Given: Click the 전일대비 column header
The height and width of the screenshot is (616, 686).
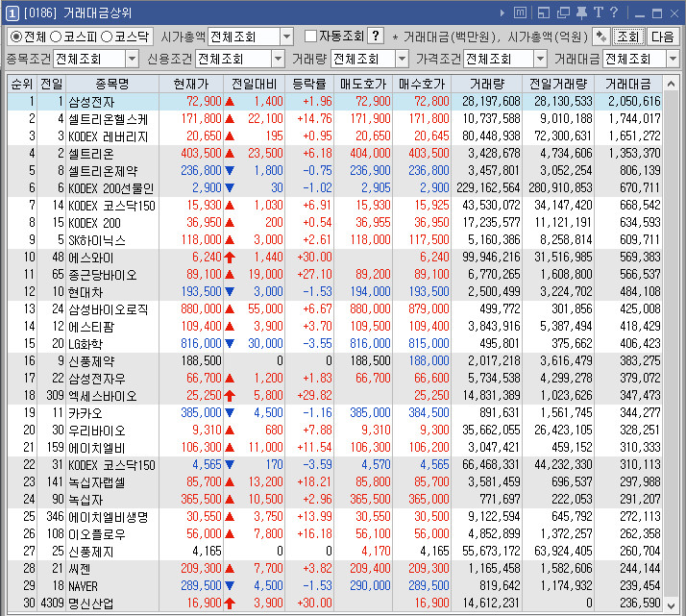Looking at the screenshot, I should coord(255,84).
